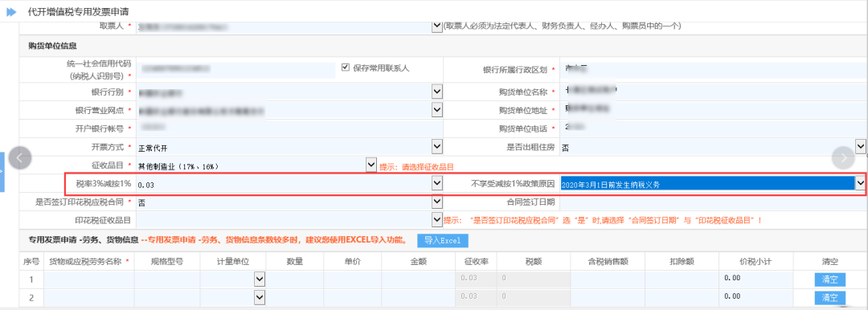Click the double-arrow icon beside 代开增值税专用发票申请
This screenshot has width=868, height=310.
[x=11, y=11]
